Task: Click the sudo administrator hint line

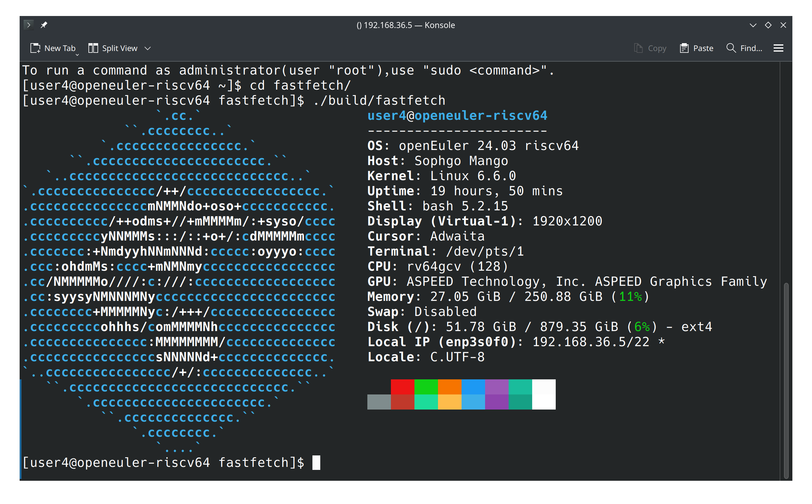Action: coord(288,70)
